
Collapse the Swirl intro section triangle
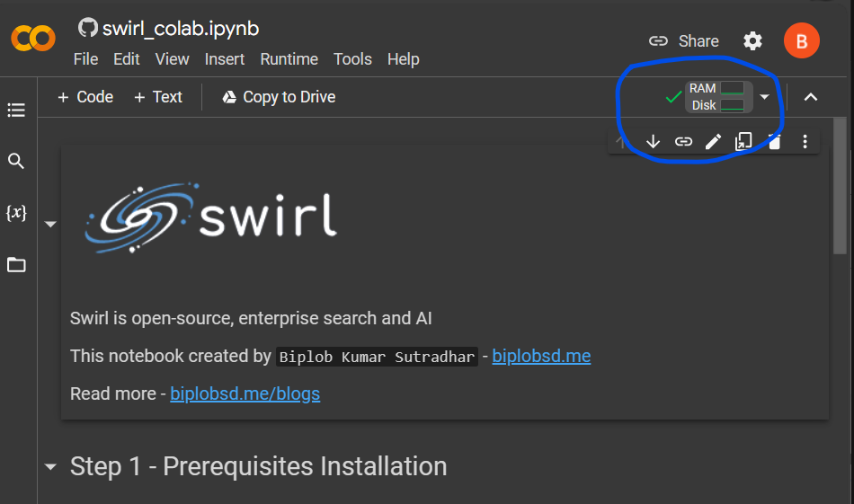click(x=50, y=225)
